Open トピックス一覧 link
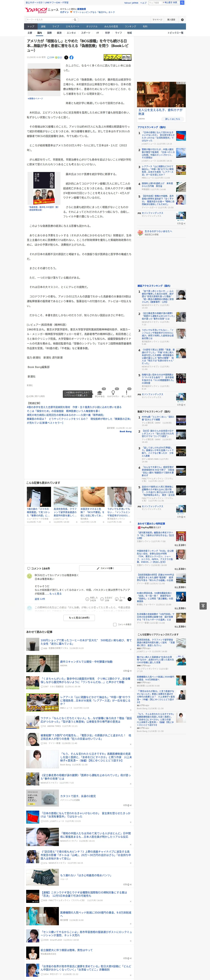Viewport: 210px width, 980px height. 175,33
